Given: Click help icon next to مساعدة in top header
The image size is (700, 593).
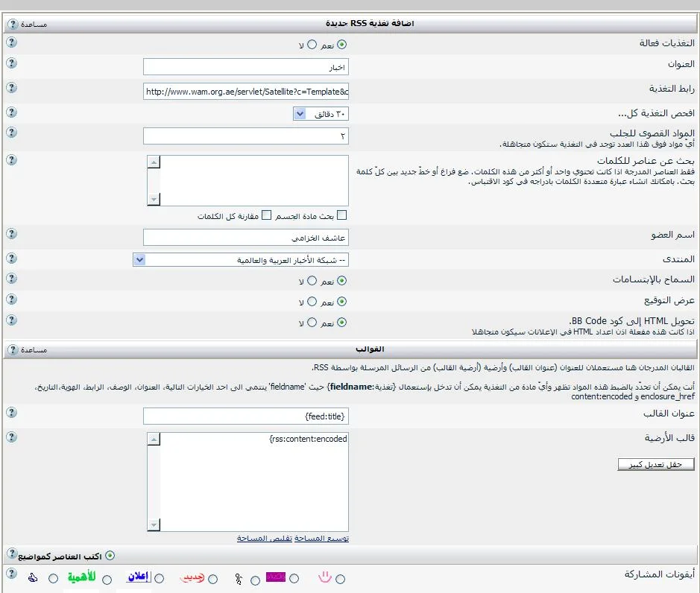Looking at the screenshot, I should point(12,24).
